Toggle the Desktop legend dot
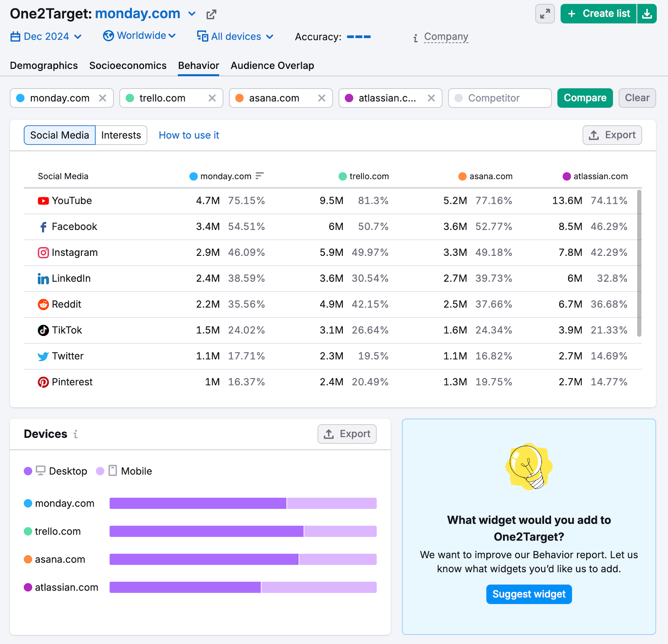Screen dimensions: 668x644 tap(28, 471)
